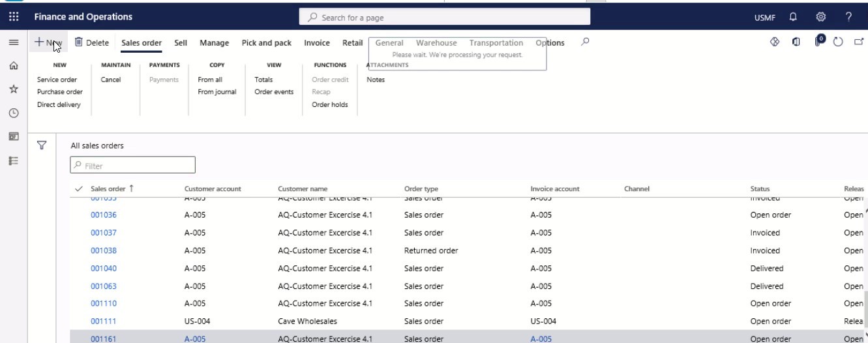Click Notes under Attachments
The height and width of the screenshot is (343, 868).
pos(376,80)
